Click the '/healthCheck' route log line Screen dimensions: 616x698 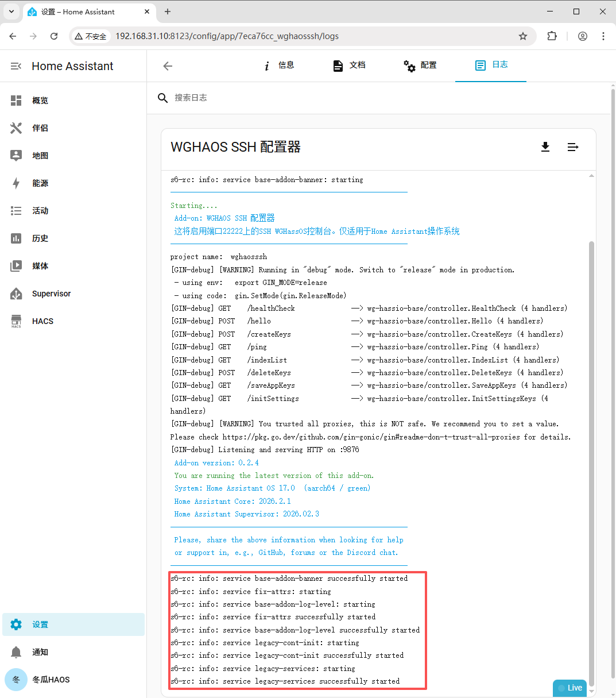[369, 308]
